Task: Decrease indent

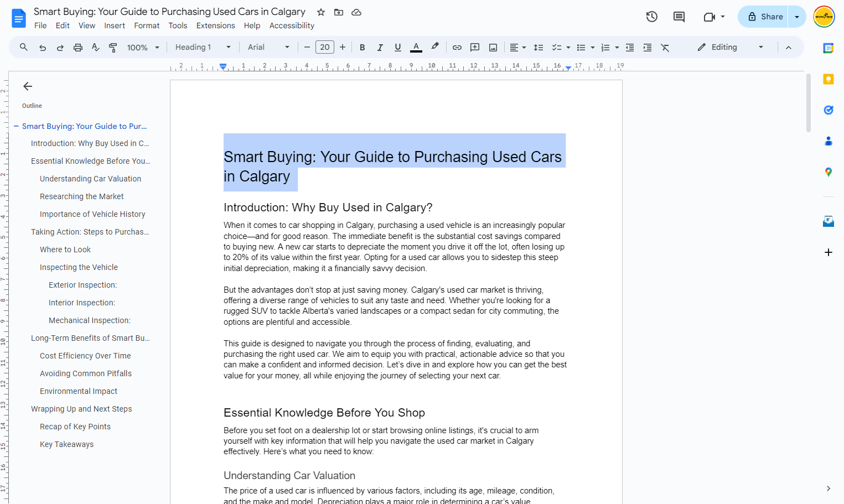Action: [x=630, y=48]
